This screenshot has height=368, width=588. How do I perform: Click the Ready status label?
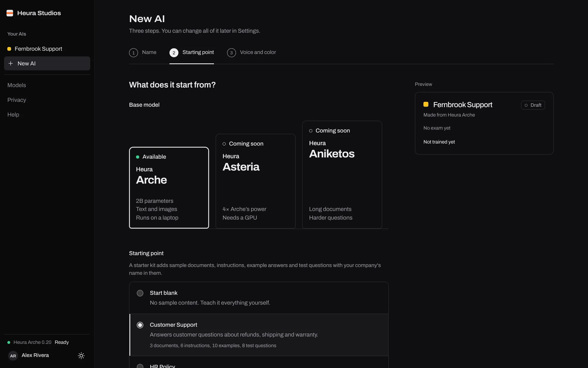pyautogui.click(x=62, y=342)
